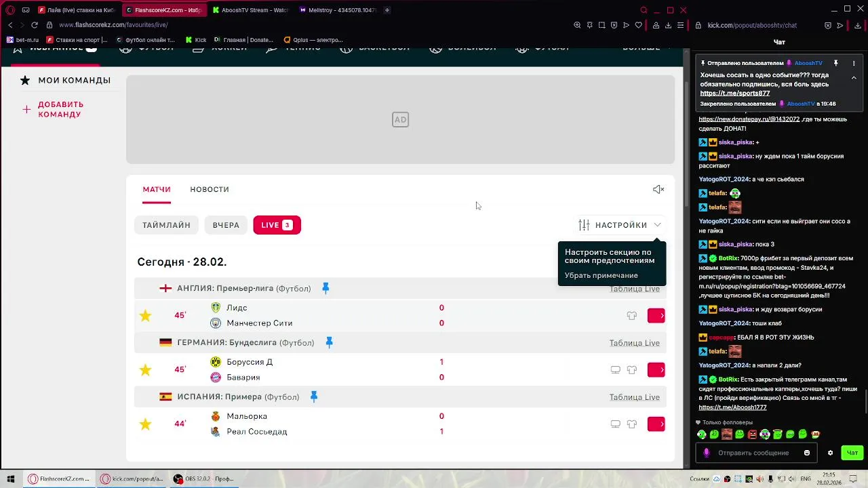Unpin the England Premier League pin icon

click(x=325, y=288)
